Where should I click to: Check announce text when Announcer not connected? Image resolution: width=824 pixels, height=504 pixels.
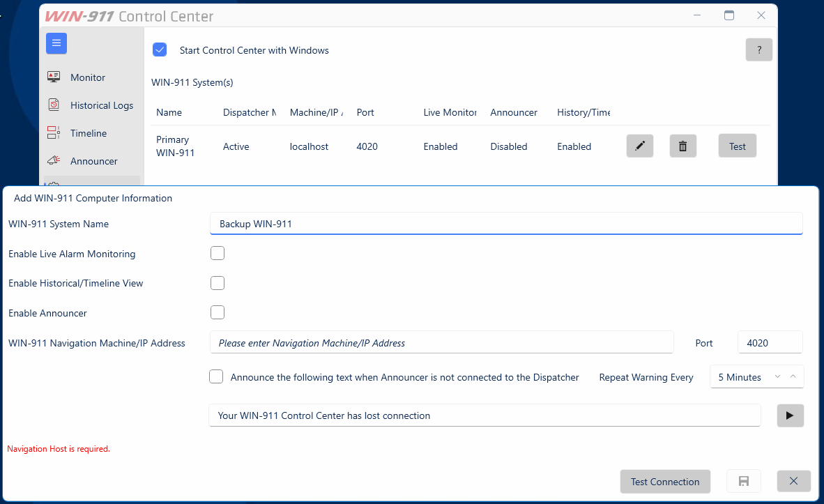pyautogui.click(x=216, y=376)
